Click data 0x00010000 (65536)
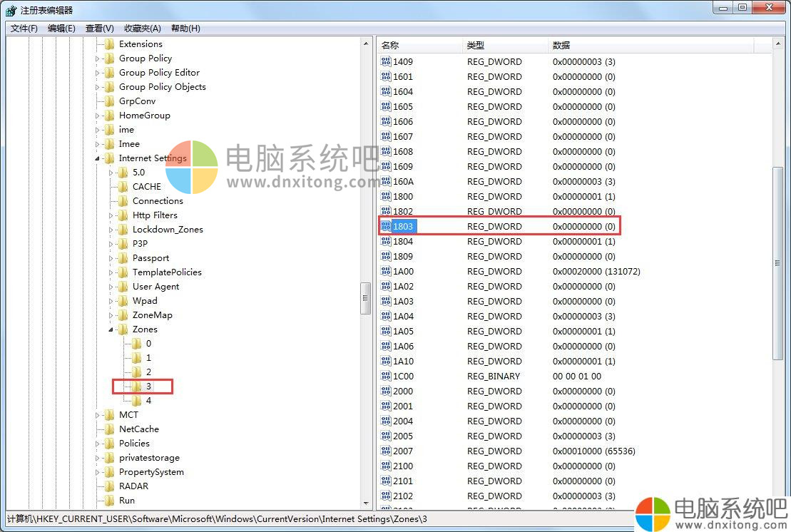Image resolution: width=791 pixels, height=532 pixels. click(593, 451)
